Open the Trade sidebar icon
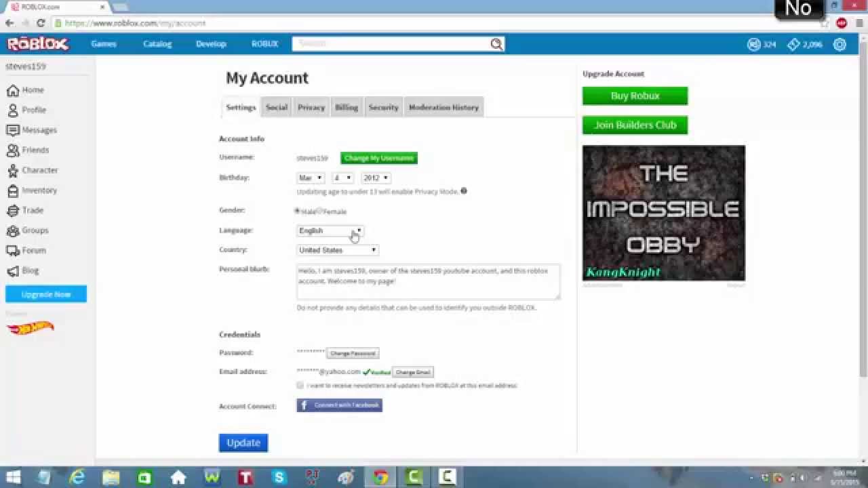Viewport: 868px width, 488px height. click(x=12, y=210)
